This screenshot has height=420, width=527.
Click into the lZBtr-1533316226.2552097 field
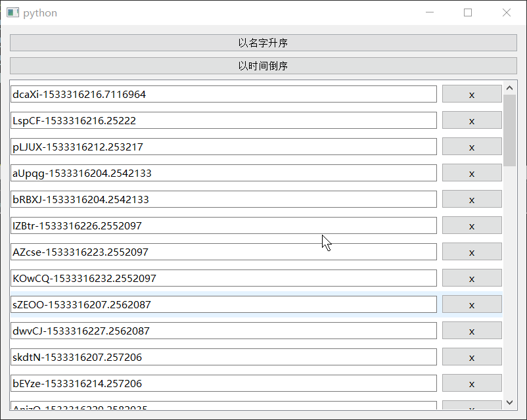coord(223,225)
